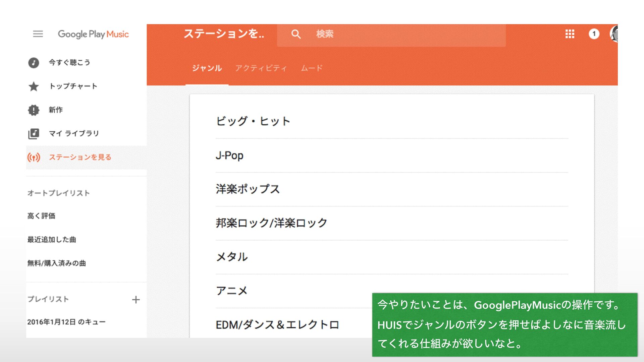Click the magnifier search icon

coord(296,34)
